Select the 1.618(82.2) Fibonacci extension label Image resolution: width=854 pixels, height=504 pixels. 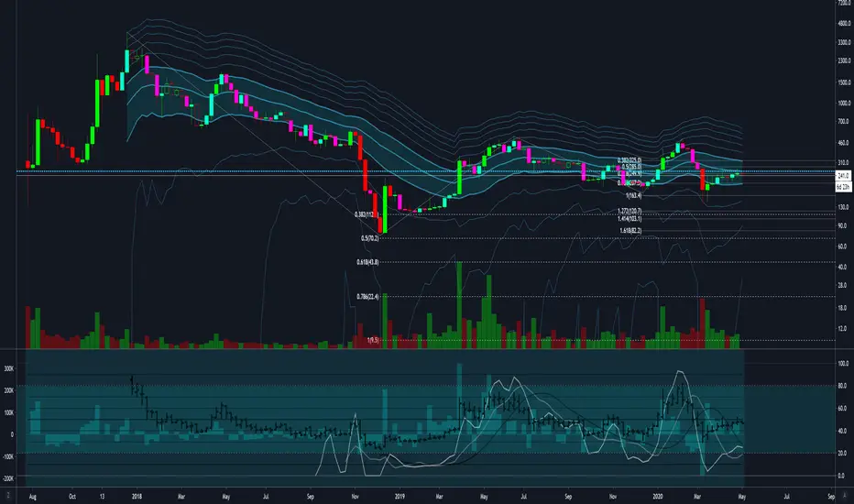coord(630,231)
